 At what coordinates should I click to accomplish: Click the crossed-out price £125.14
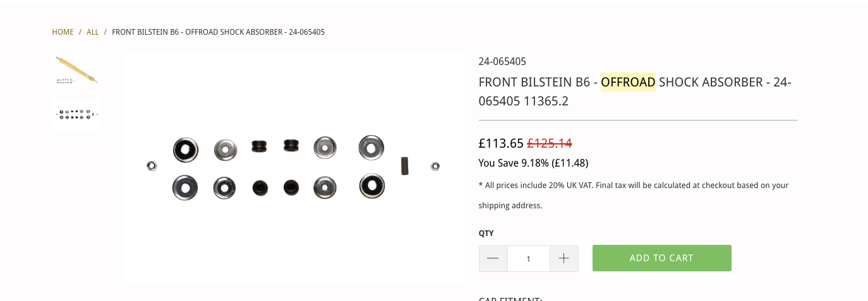tap(550, 143)
